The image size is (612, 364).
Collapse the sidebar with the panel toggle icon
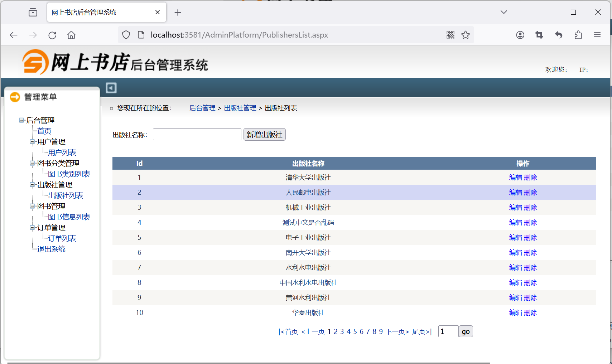pos(111,88)
